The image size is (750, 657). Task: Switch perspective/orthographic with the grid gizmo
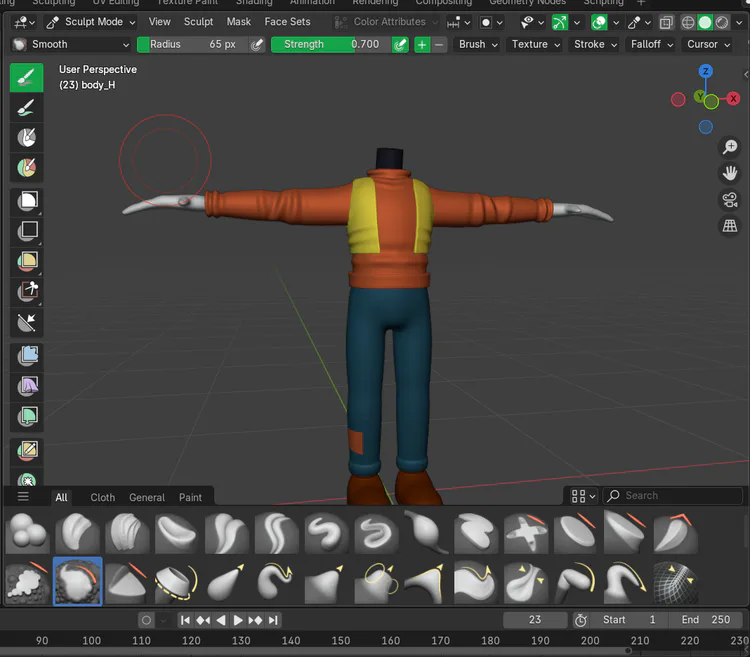coord(730,225)
